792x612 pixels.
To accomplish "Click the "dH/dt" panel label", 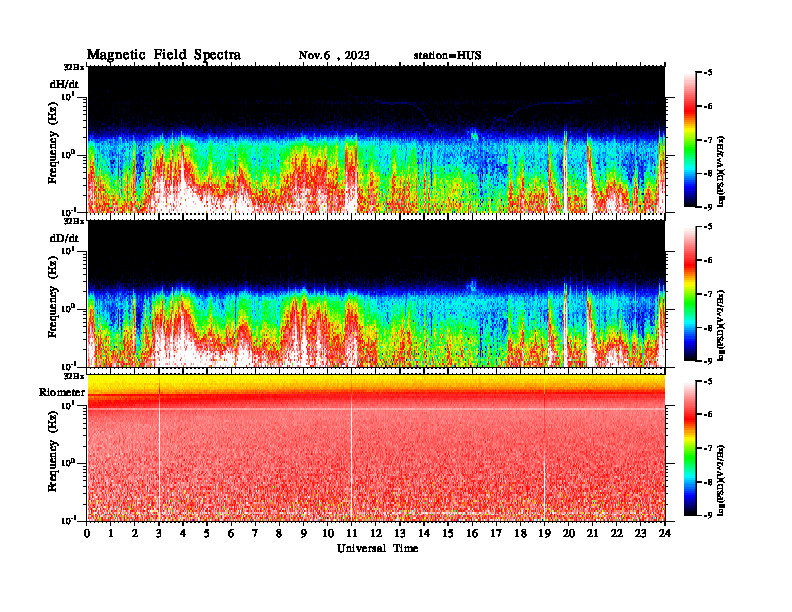I will (x=64, y=85).
